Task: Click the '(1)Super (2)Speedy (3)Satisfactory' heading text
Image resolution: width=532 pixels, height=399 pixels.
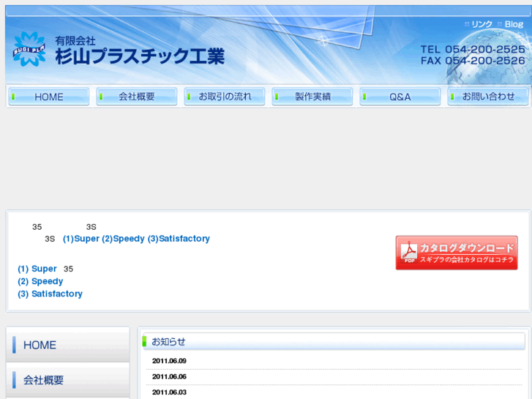Action: click(136, 239)
